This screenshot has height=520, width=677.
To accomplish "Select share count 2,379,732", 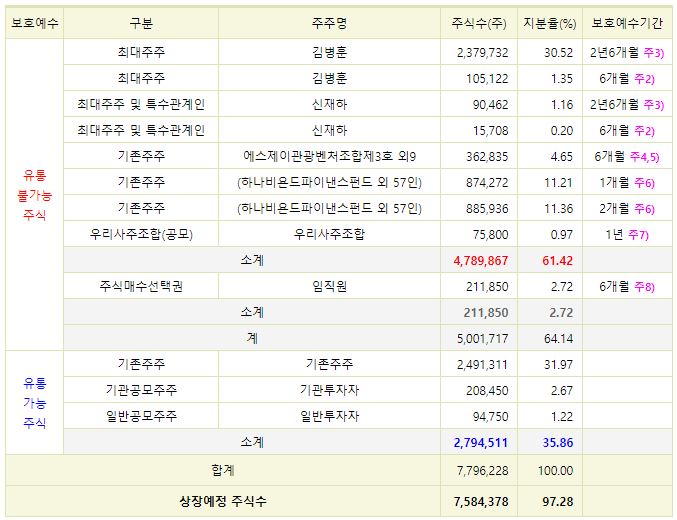I will click(x=482, y=53).
